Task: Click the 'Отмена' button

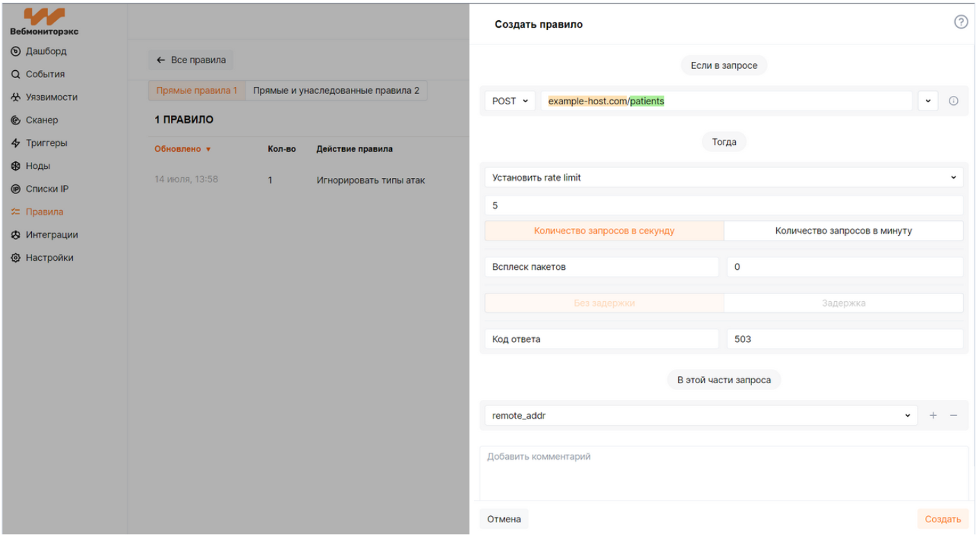Action: pos(504,519)
